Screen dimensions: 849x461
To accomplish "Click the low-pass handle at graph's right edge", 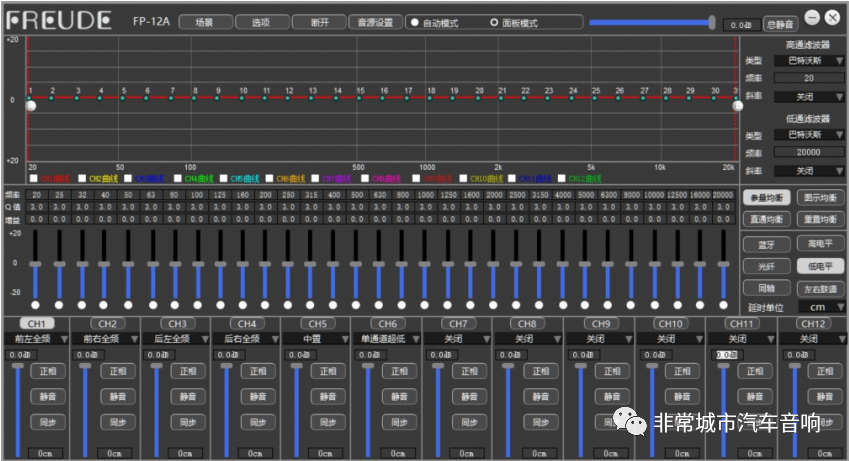I will point(737,105).
